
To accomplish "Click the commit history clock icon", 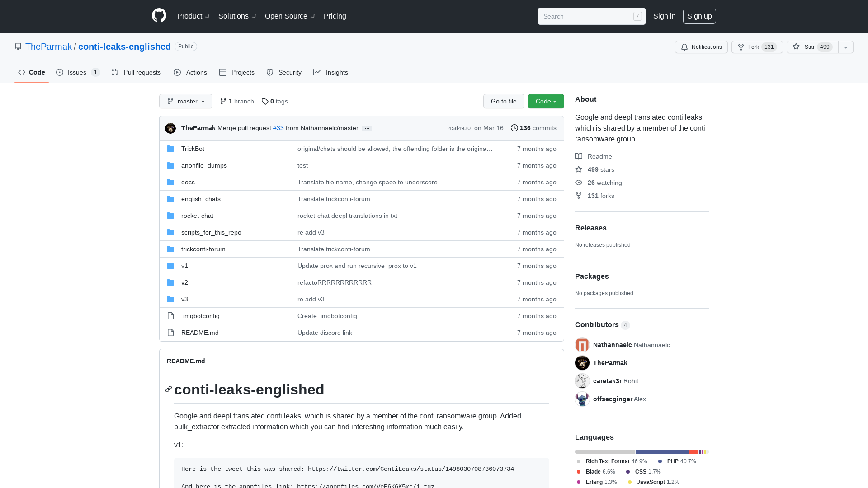I will (x=514, y=128).
